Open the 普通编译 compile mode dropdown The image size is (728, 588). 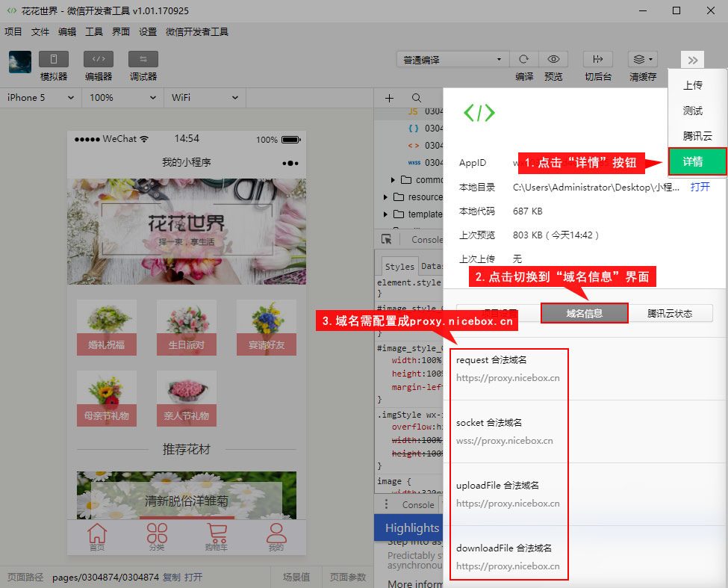[452, 60]
